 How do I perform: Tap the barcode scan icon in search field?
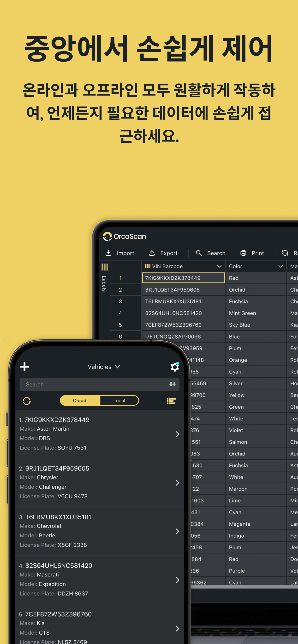(172, 384)
